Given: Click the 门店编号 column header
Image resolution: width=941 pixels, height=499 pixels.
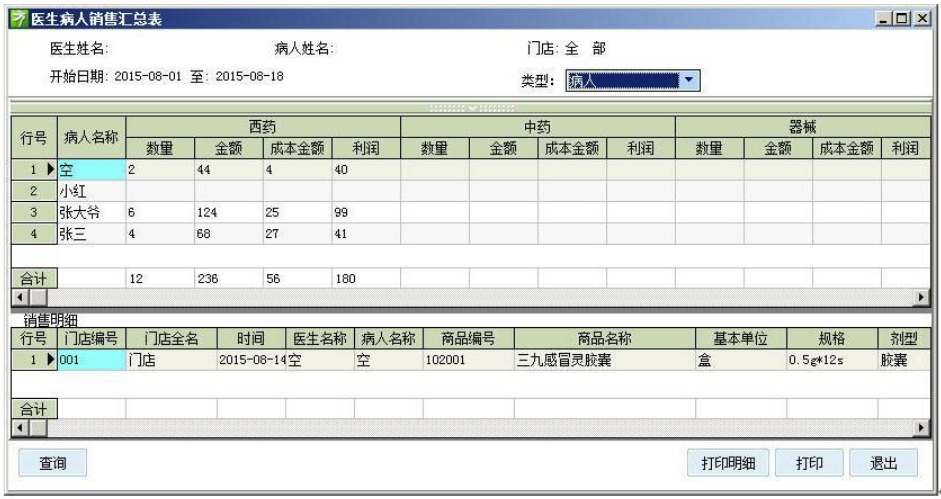Looking at the screenshot, I should (x=92, y=339).
